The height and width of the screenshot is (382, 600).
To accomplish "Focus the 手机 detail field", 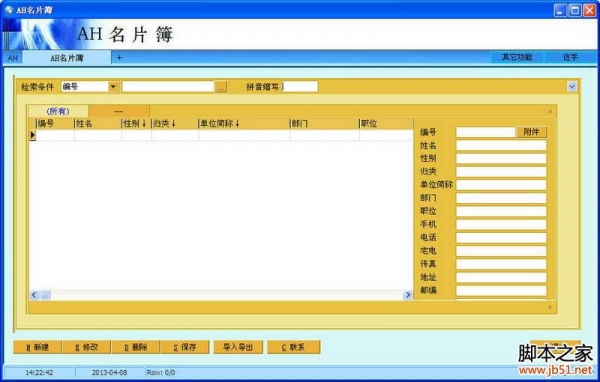I will point(501,225).
